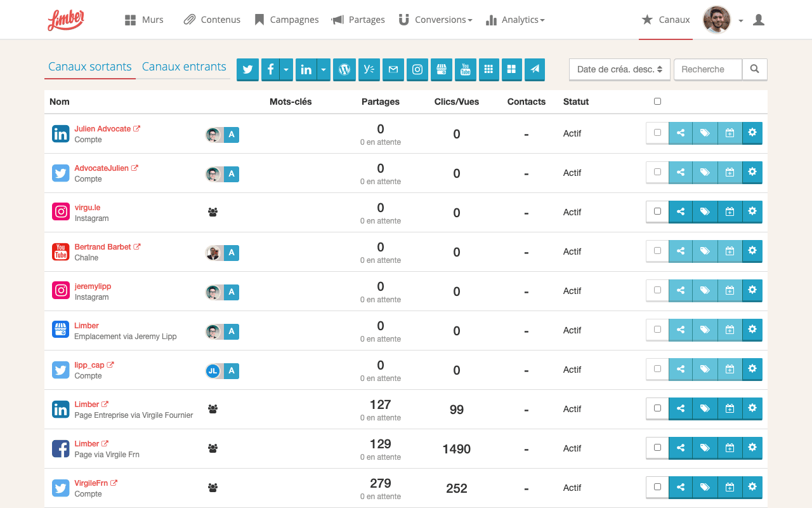Check the Julien Advocate row checkbox
Screen dimensions: 812x508
tap(657, 133)
